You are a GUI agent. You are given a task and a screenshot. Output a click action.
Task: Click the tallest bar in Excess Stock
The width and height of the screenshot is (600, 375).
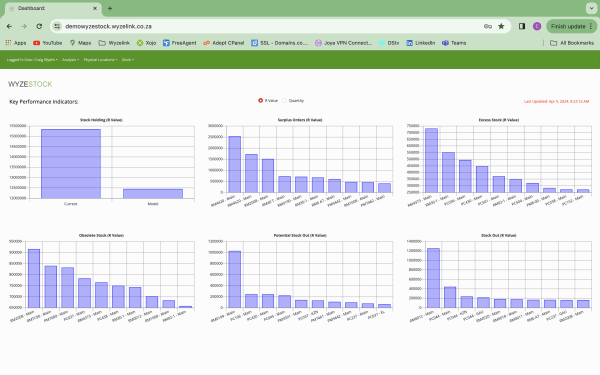431,161
